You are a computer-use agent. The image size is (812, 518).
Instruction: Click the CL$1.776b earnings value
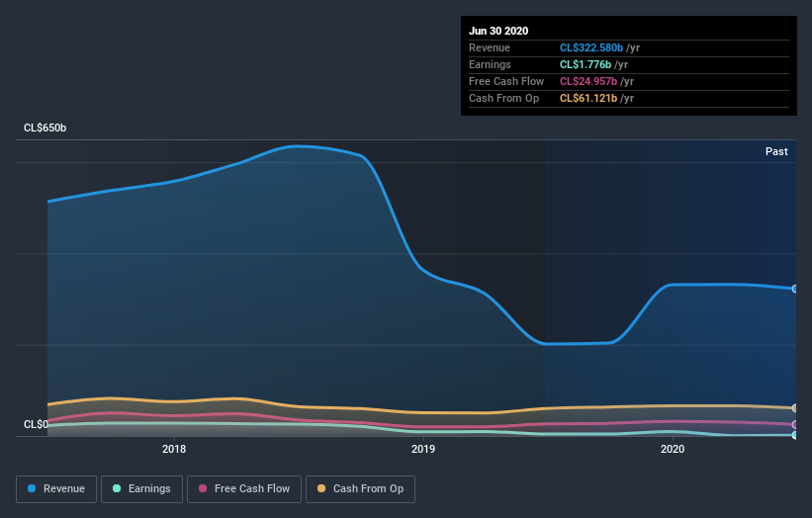pyautogui.click(x=586, y=64)
